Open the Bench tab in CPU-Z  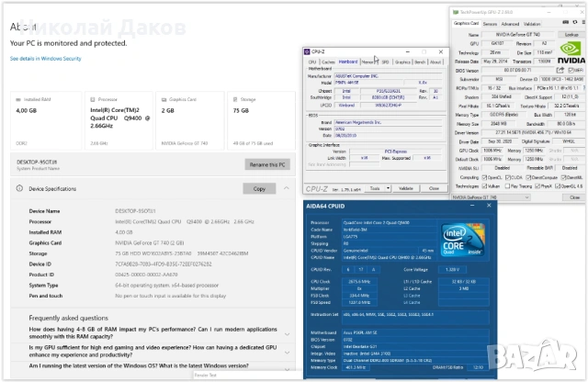[420, 62]
